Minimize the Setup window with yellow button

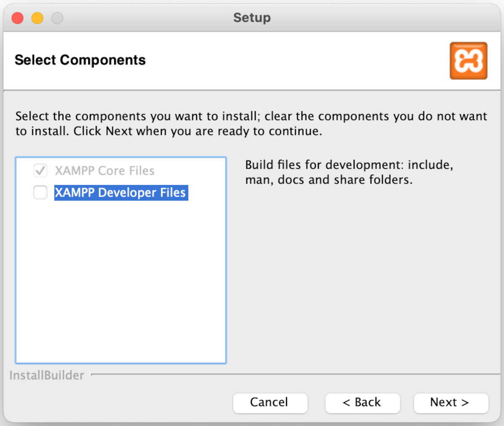click(37, 18)
